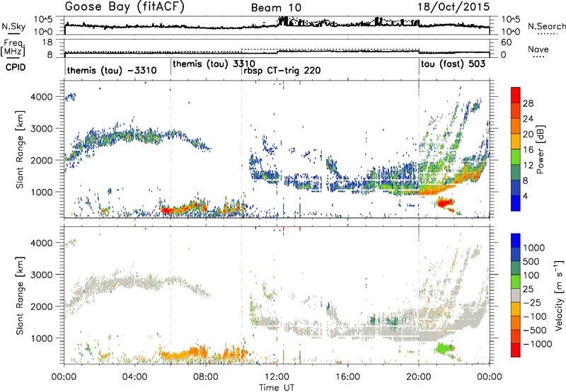The image size is (566, 392).
Task: Pick the gray -25 to 25 Velocity swatch
Action: click(x=516, y=295)
